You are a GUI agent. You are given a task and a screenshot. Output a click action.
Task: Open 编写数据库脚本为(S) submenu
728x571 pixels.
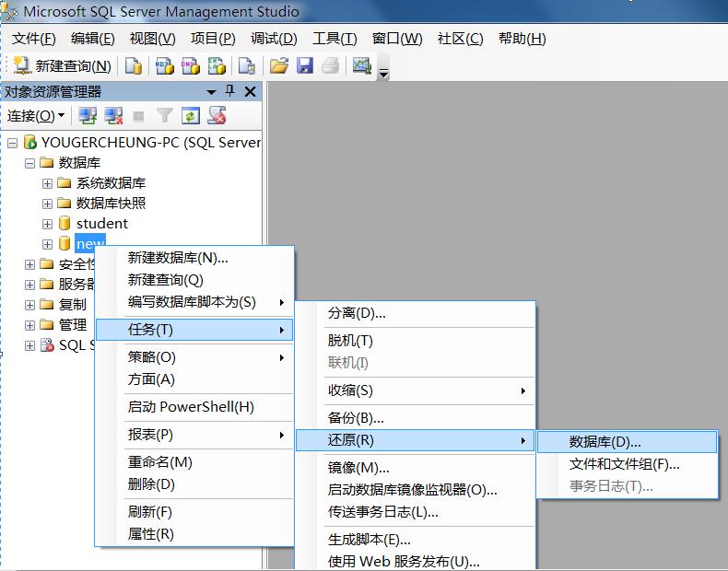click(194, 302)
